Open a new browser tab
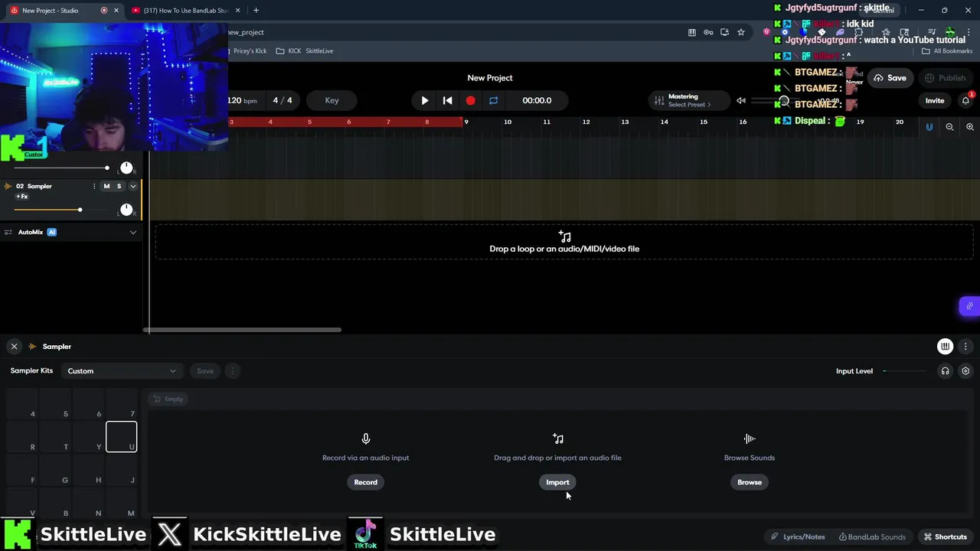This screenshot has height=551, width=980. (x=256, y=11)
